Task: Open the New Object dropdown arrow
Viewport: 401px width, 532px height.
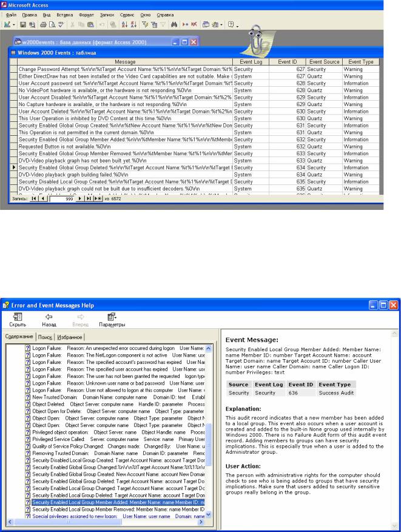Action: pyautogui.click(x=221, y=25)
